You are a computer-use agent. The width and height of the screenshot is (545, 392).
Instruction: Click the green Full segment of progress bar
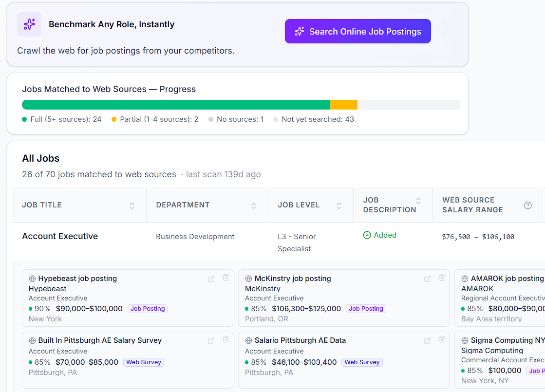[x=176, y=105]
